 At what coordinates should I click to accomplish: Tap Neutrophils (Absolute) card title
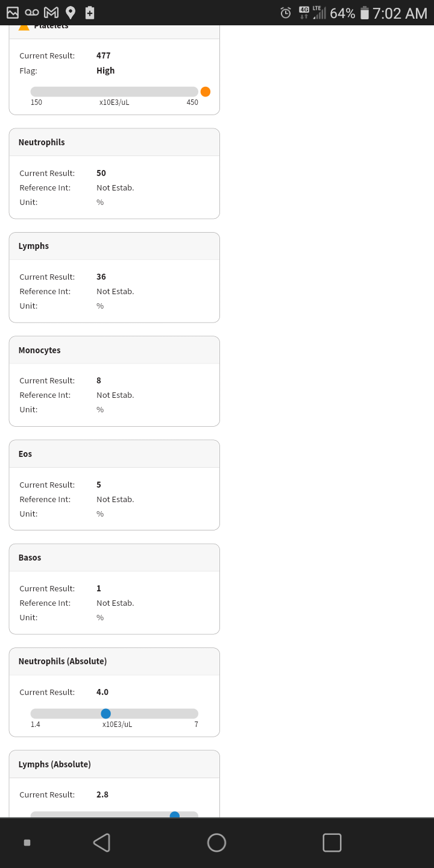63,661
